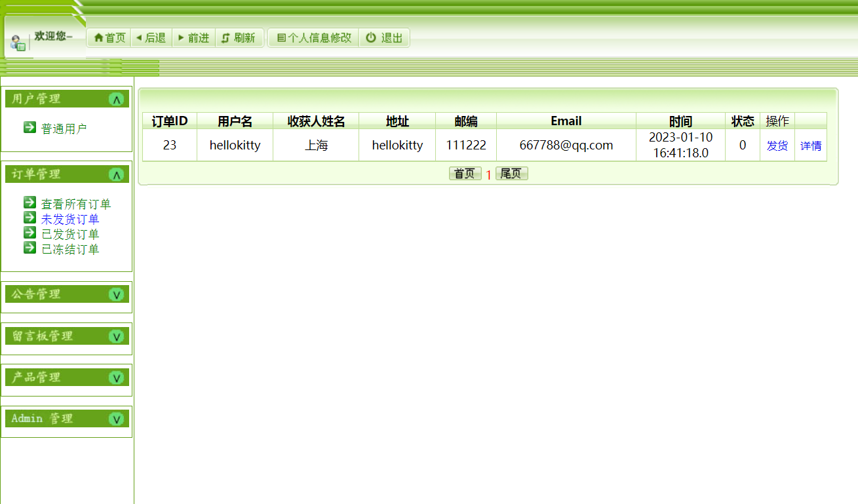Go to 首页 in the top toolbar
This screenshot has width=858, height=504.
pos(109,38)
